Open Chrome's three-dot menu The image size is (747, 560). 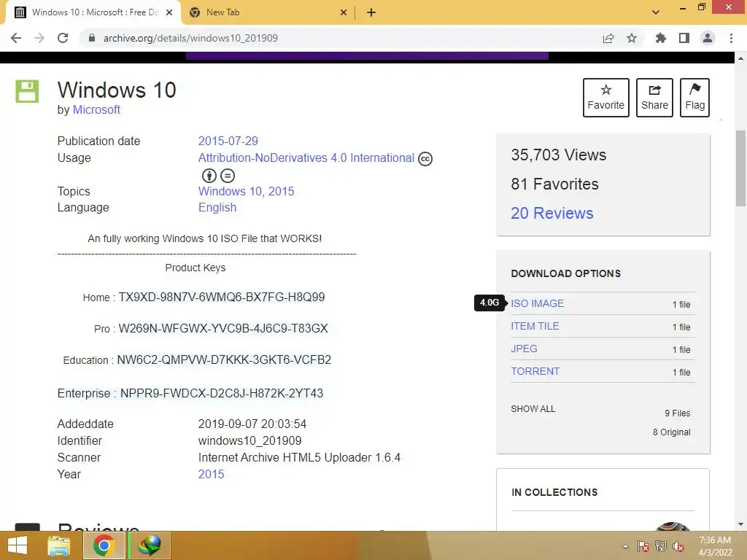point(731,38)
